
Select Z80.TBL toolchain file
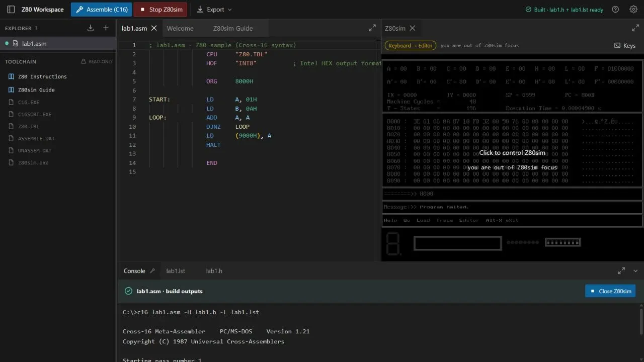[x=29, y=126]
